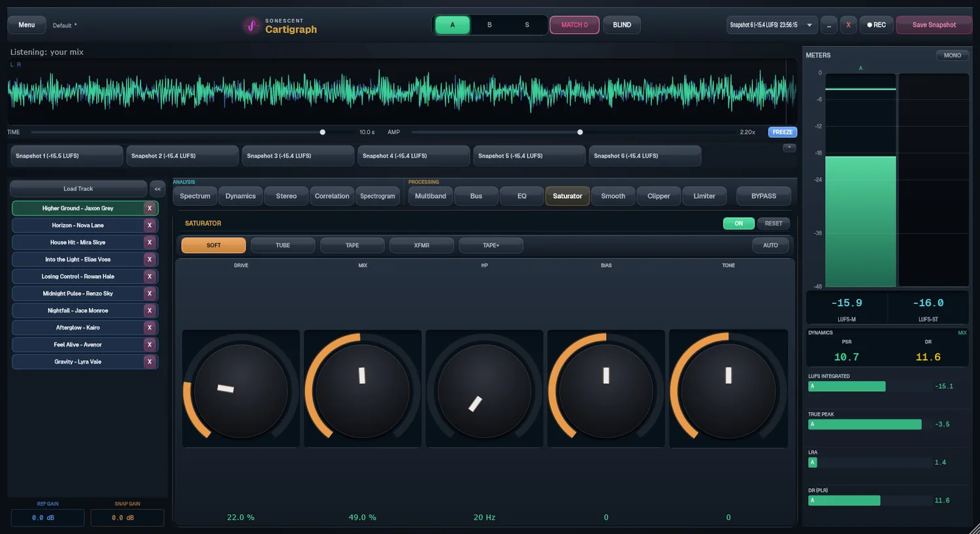
Task: Select XFMR saturation type
Action: pos(421,245)
